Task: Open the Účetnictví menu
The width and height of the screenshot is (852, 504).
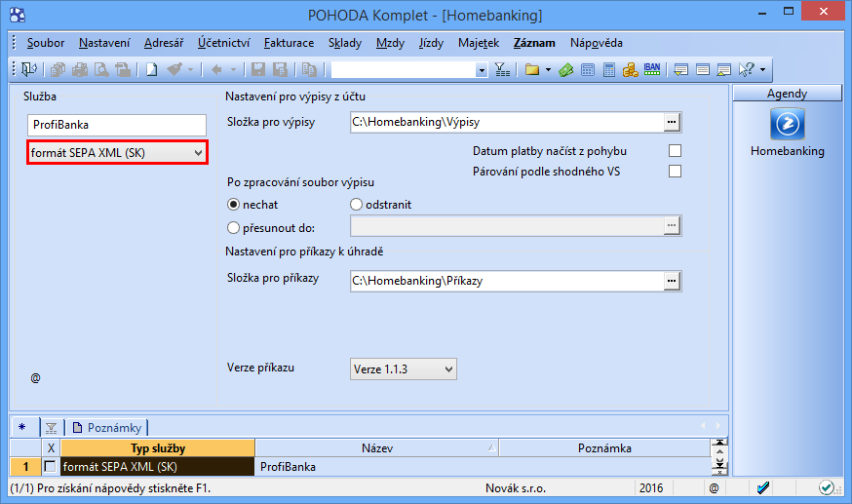Action: coord(223,43)
